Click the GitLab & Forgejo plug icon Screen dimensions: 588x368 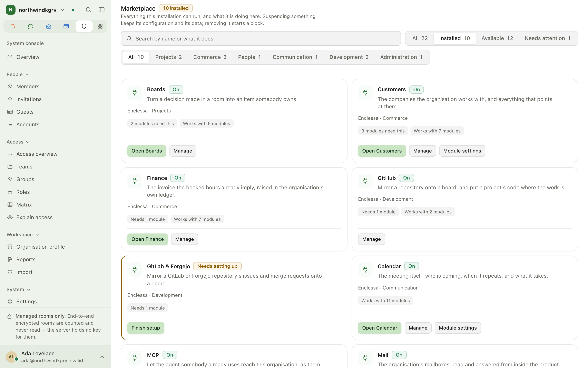135,269
